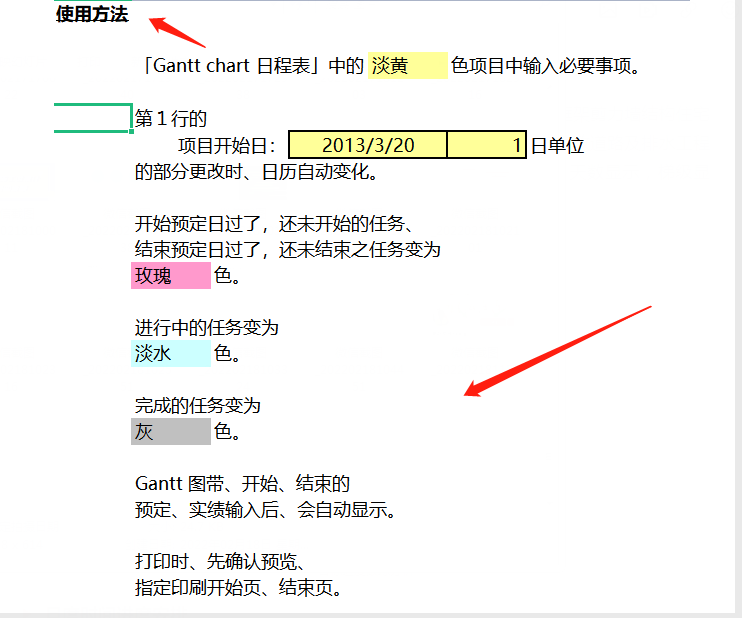The image size is (742, 618).
Task: Click the line 的部分更改时、日历自动变化。
Action: [x=256, y=171]
